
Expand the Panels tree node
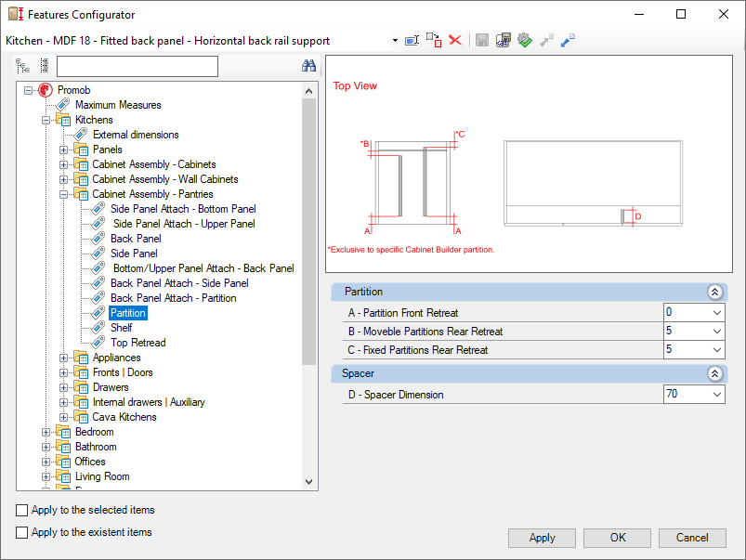63,150
